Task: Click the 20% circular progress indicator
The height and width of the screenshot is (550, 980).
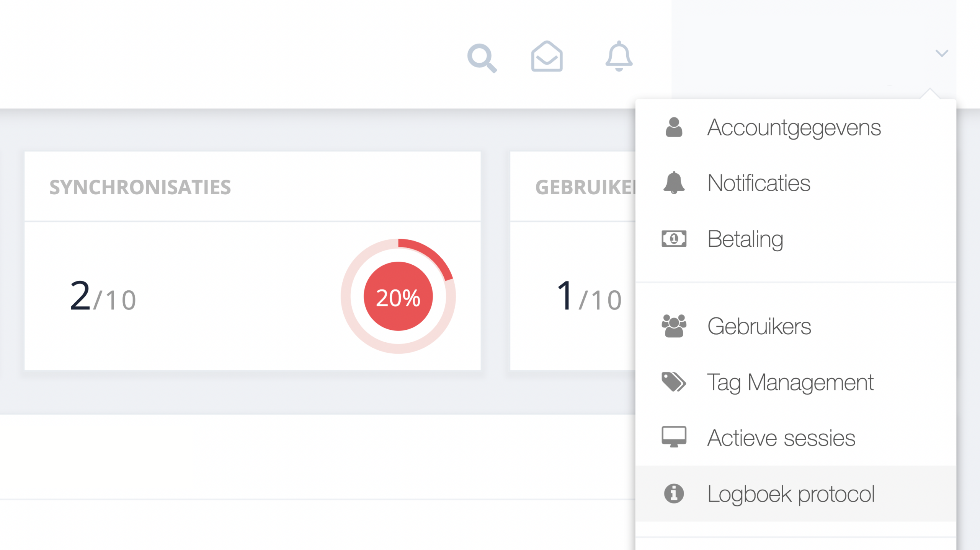Action: click(398, 296)
